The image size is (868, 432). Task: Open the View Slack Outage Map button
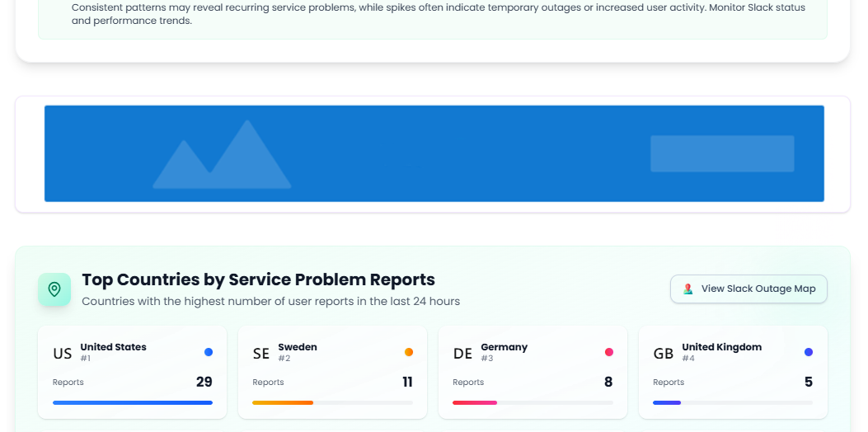tap(748, 289)
